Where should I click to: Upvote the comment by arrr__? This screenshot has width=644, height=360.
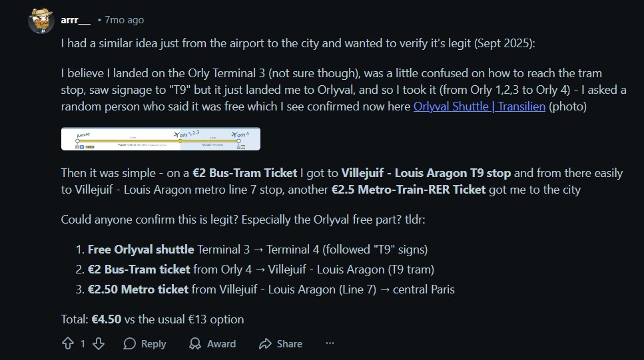67,343
